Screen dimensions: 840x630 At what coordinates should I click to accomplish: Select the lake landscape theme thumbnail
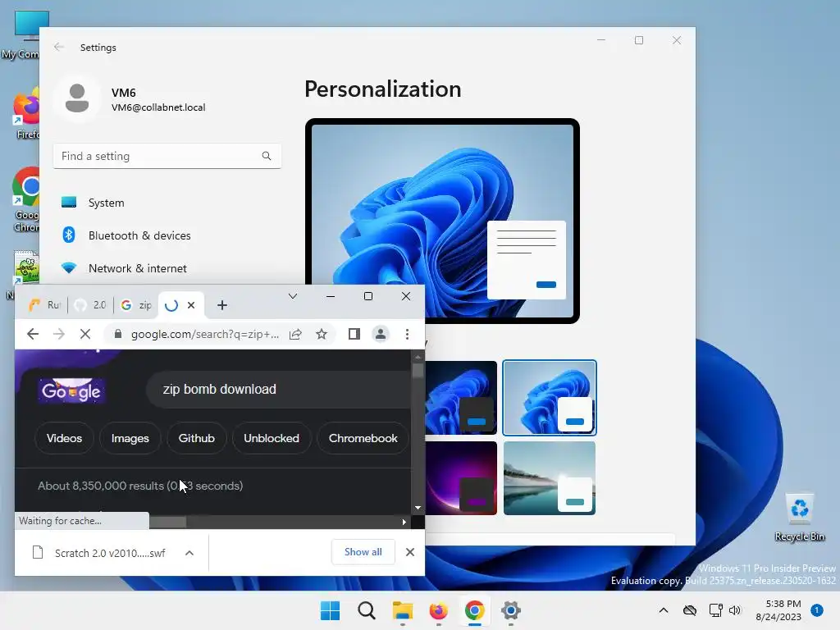click(550, 478)
